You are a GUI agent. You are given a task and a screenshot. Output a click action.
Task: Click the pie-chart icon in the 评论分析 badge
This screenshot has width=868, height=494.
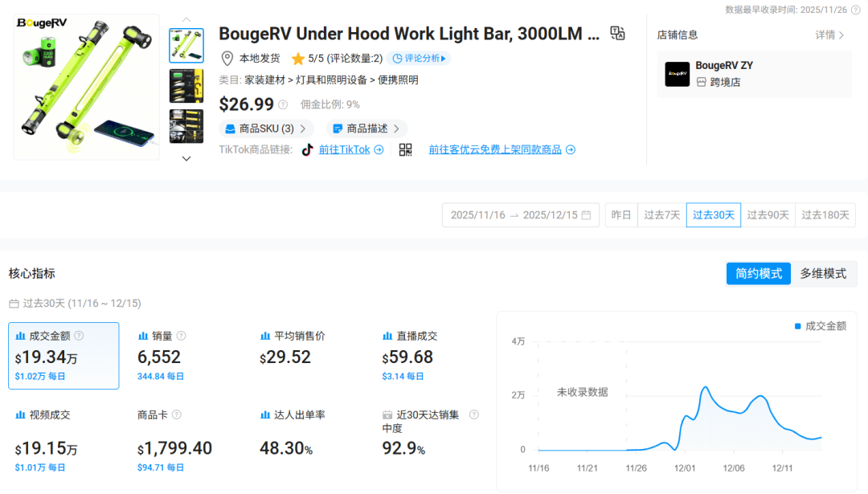click(x=398, y=59)
